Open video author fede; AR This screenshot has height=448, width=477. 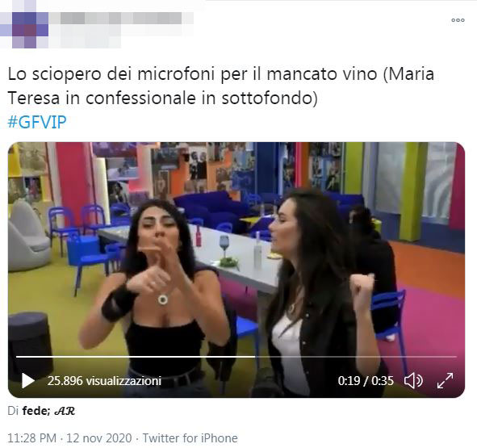(48, 411)
